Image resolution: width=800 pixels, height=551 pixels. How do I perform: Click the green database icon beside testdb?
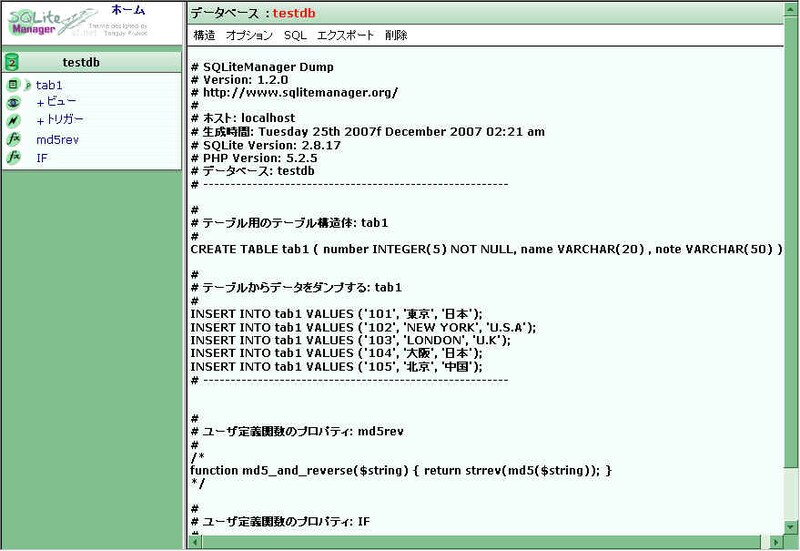click(x=13, y=63)
